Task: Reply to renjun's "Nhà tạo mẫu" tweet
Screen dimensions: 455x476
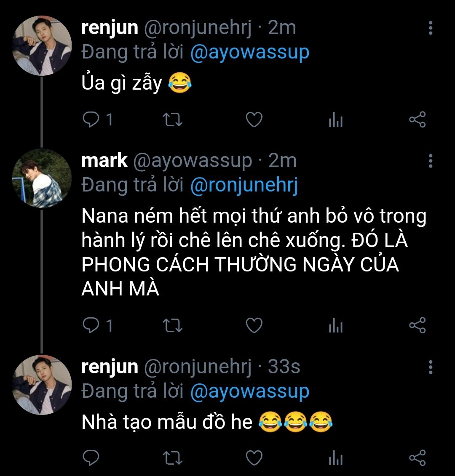Action: pyautogui.click(x=90, y=457)
